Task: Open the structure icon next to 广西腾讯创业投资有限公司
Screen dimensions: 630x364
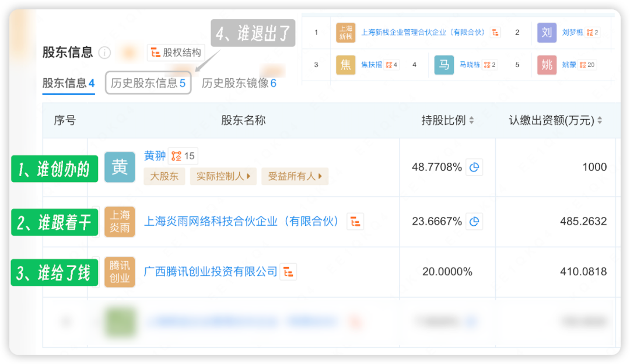Action: pyautogui.click(x=288, y=272)
